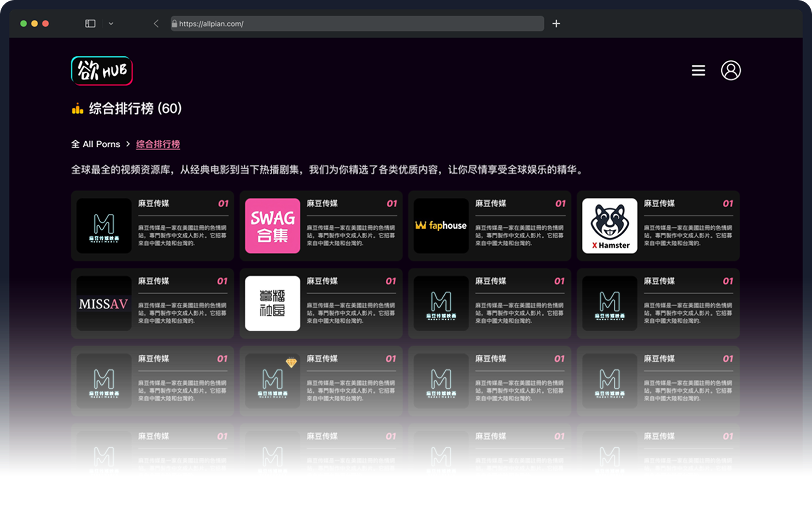Open the MISSAV logo thumbnail
The width and height of the screenshot is (812, 511).
coord(104,304)
